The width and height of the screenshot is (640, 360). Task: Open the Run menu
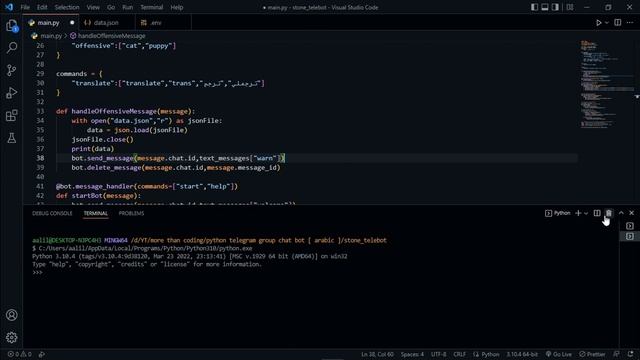pyautogui.click(x=127, y=7)
